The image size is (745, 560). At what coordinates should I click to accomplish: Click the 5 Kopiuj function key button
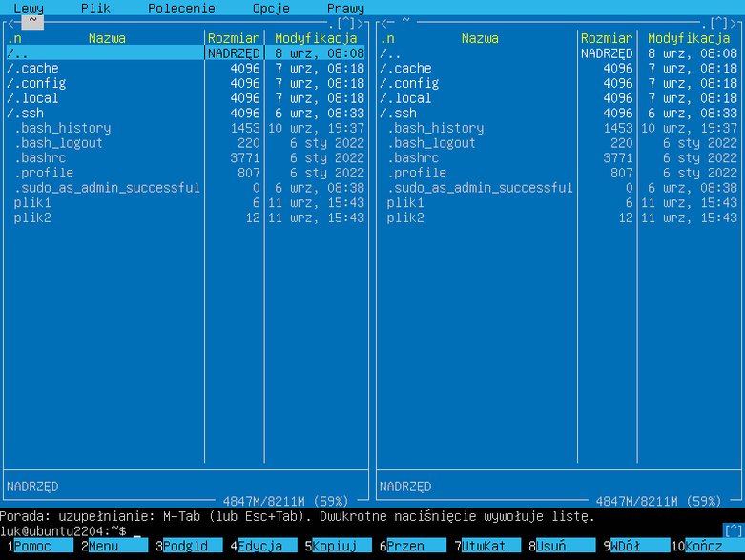pos(339,546)
